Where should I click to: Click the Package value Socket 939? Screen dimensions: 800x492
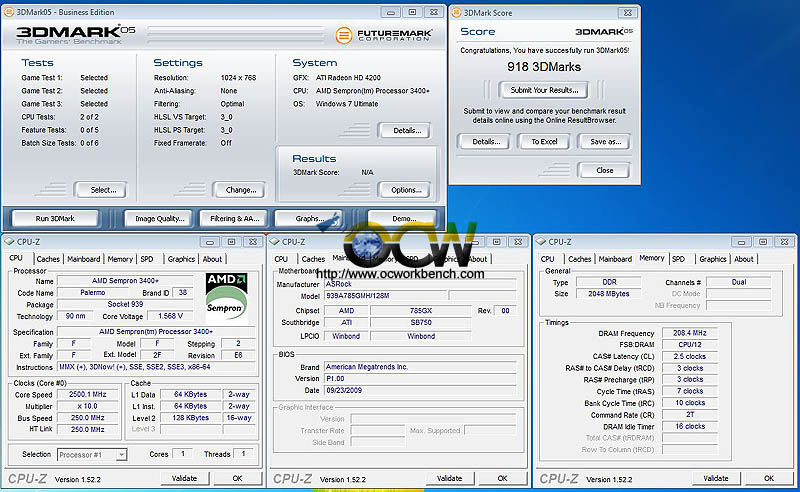pos(125,304)
